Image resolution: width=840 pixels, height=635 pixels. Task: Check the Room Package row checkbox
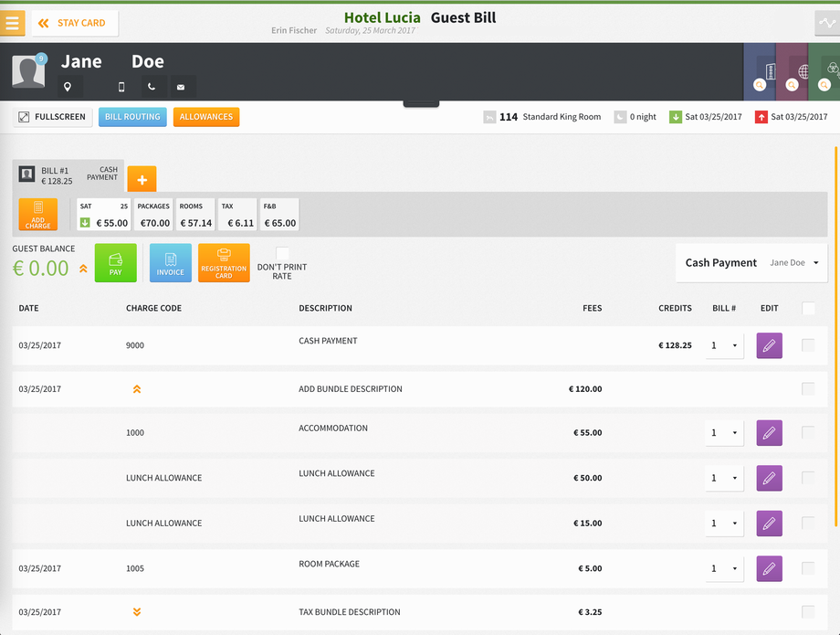point(808,568)
